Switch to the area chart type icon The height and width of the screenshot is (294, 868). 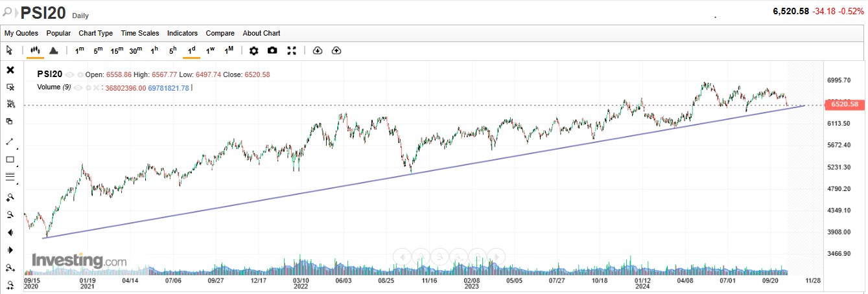point(54,51)
